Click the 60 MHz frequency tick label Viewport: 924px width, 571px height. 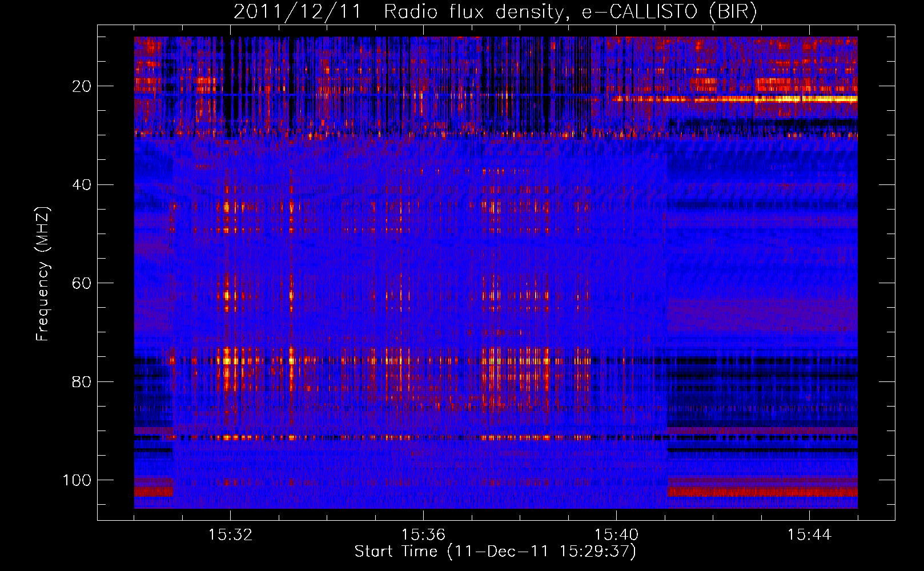click(82, 283)
